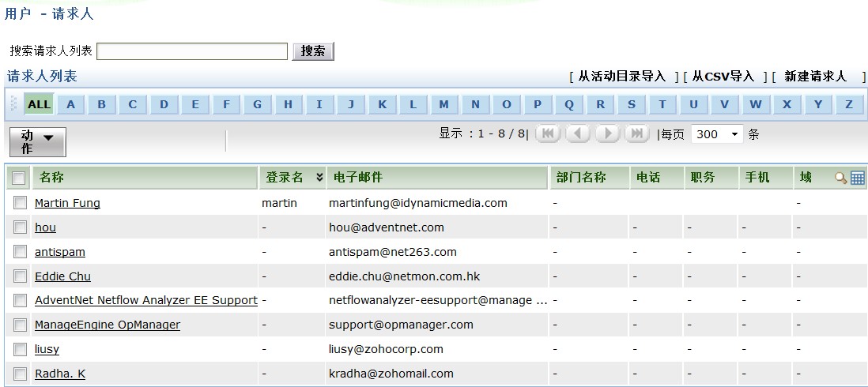868x387 pixels.
Task: Click the 从CSV导入 link
Action: (723, 77)
